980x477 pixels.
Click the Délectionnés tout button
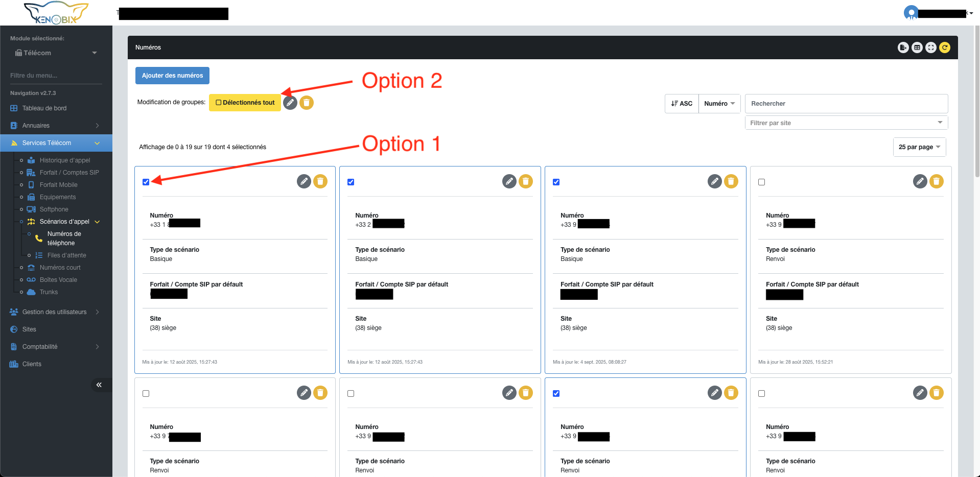(x=245, y=103)
